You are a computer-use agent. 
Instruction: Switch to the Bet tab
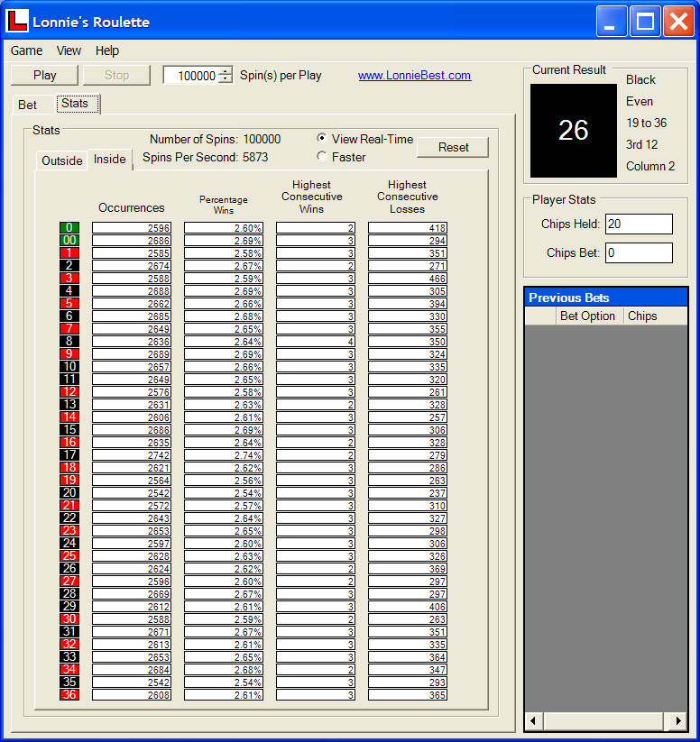click(x=28, y=105)
